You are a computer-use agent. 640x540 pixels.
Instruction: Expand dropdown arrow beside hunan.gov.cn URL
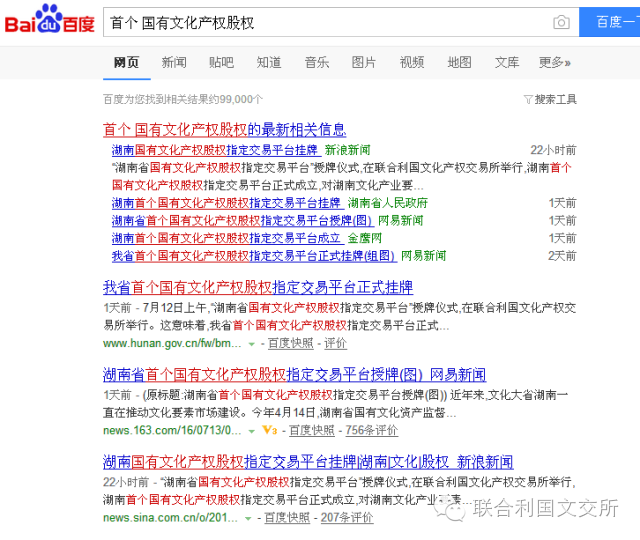(252, 344)
